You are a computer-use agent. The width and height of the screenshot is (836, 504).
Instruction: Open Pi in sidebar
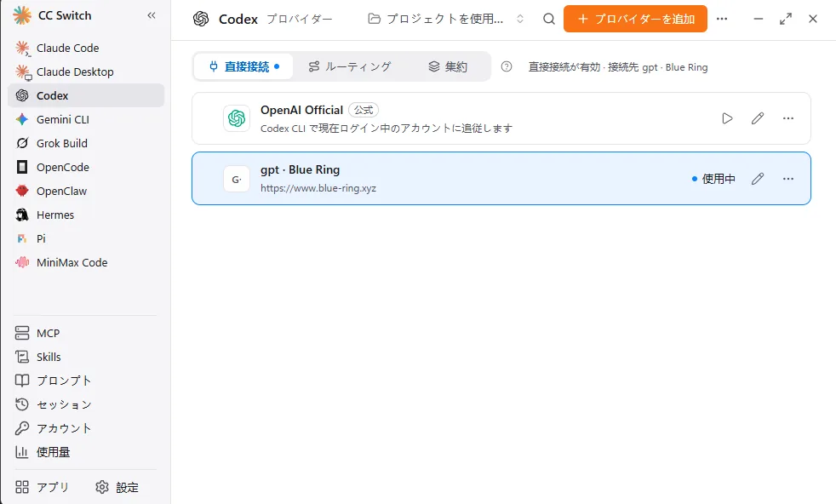(86, 238)
